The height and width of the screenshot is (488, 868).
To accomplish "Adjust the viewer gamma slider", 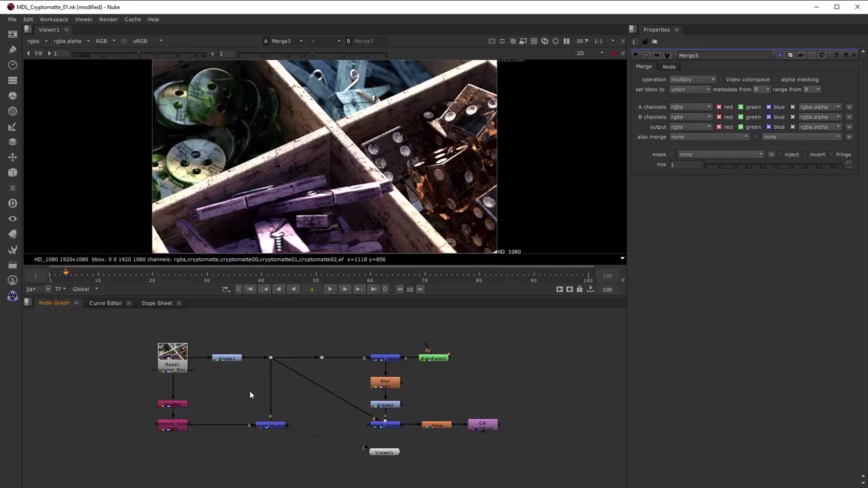I will (x=313, y=54).
